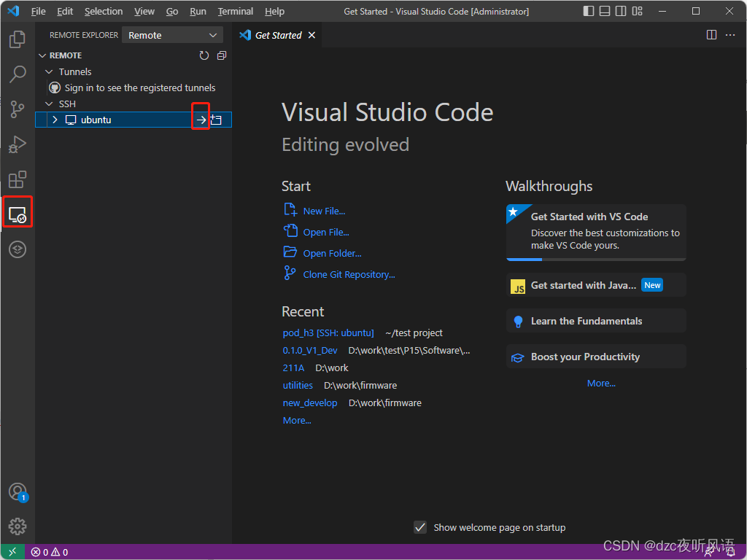Collapse the SSH section

tap(49, 104)
